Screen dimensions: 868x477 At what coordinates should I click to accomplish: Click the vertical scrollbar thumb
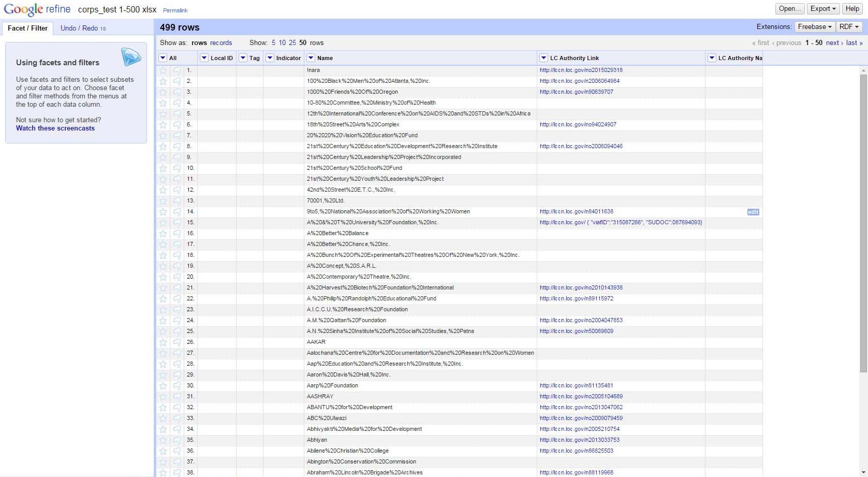click(x=863, y=223)
